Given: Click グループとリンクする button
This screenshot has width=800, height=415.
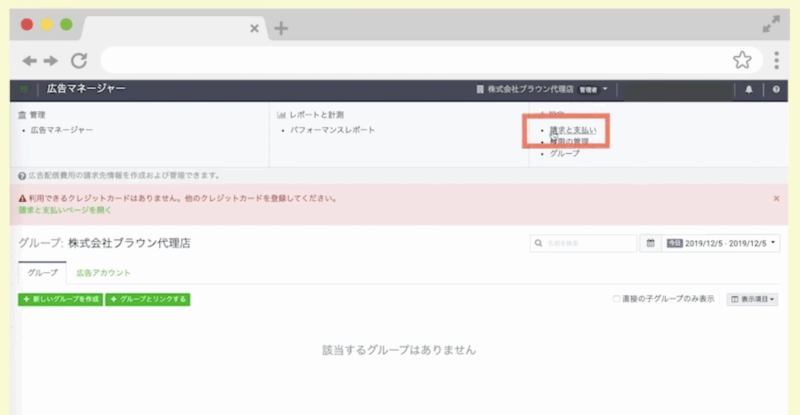Looking at the screenshot, I should [x=148, y=299].
